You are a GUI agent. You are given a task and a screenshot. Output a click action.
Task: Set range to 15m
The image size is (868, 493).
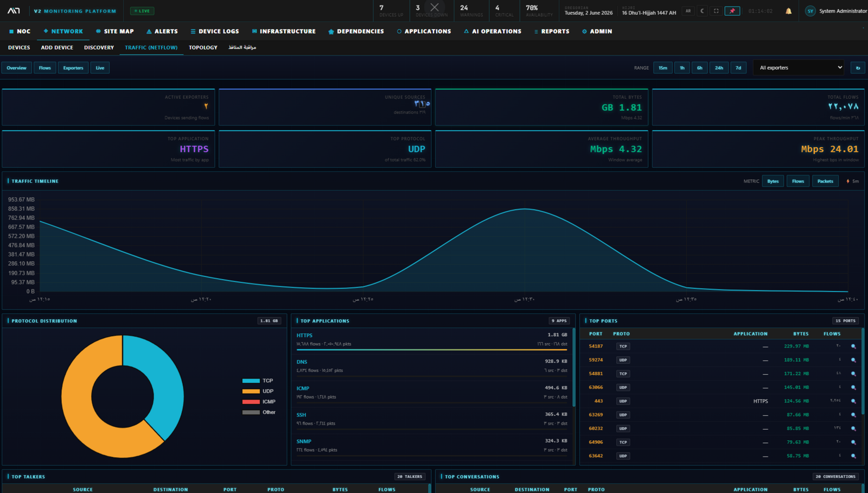tap(663, 68)
